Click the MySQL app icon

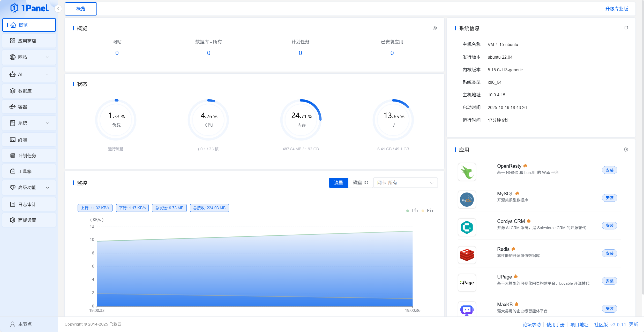point(467,199)
